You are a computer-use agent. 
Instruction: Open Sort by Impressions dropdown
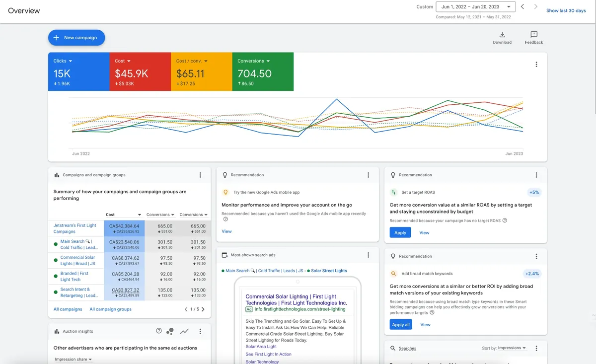coord(512,348)
